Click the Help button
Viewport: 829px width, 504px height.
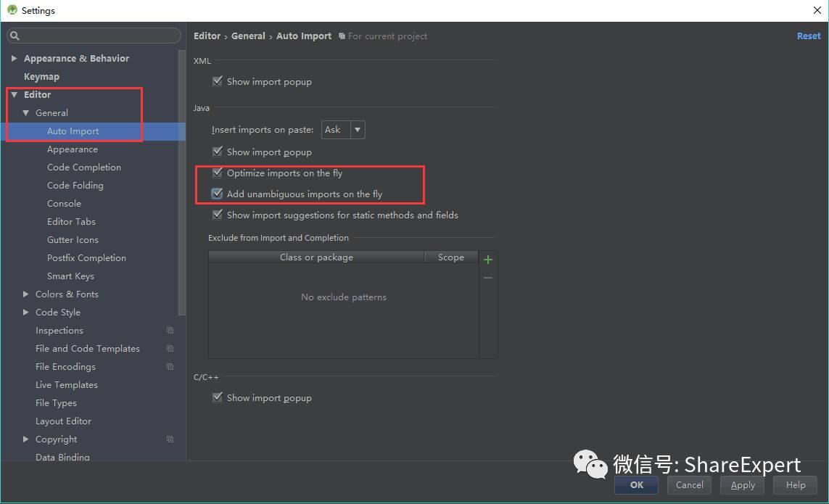click(x=795, y=485)
